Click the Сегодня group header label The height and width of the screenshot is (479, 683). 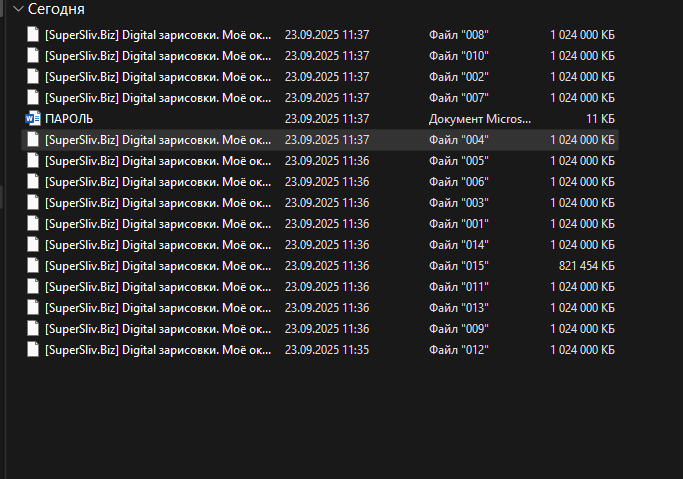tap(56, 9)
